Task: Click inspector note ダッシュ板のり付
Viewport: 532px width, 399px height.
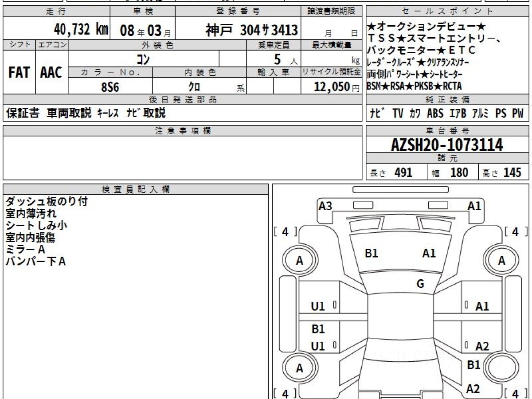Action: point(47,202)
